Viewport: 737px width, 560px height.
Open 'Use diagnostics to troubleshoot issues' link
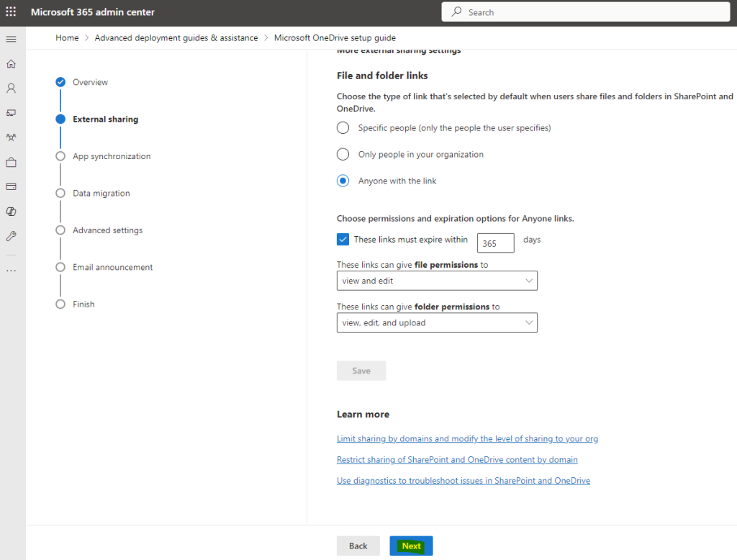click(x=464, y=481)
